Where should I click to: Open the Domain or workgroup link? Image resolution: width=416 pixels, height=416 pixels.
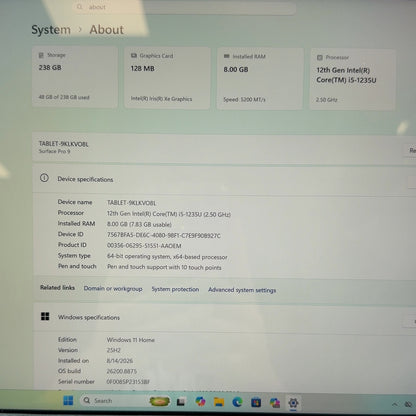[x=113, y=289]
